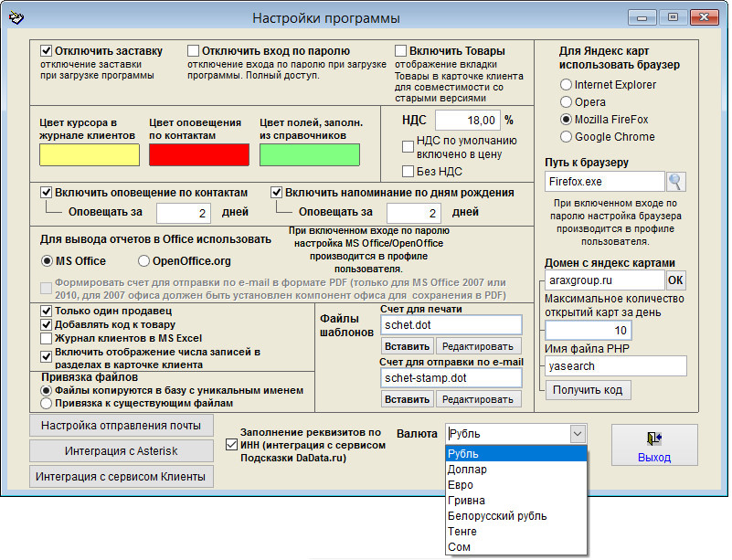Click the schet-stamp.dot template field

pos(451,378)
